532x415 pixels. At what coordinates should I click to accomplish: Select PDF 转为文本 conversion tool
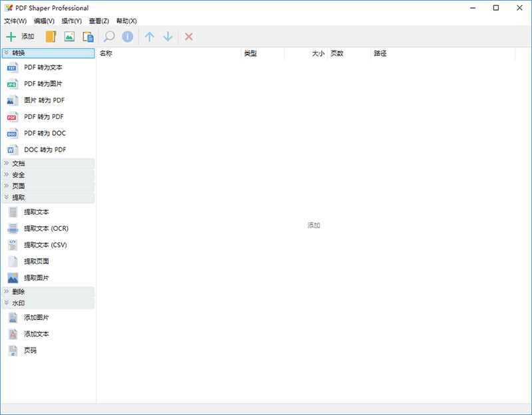pyautogui.click(x=43, y=67)
